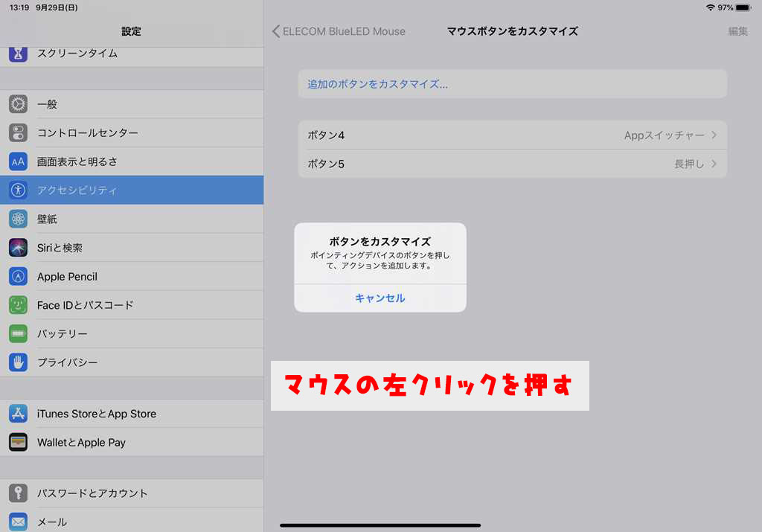Tap the メール envelope icon
The width and height of the screenshot is (762, 532).
click(x=18, y=522)
